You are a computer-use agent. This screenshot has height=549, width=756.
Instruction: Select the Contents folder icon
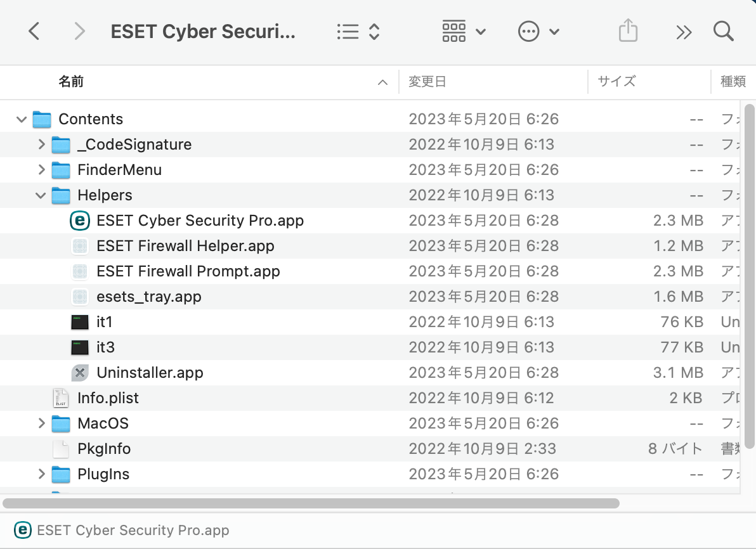point(42,119)
